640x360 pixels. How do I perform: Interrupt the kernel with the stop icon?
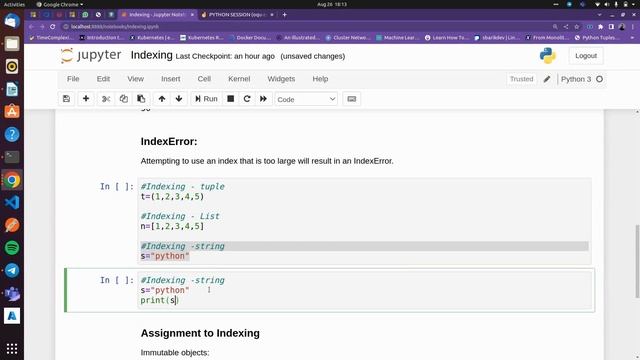tap(231, 99)
